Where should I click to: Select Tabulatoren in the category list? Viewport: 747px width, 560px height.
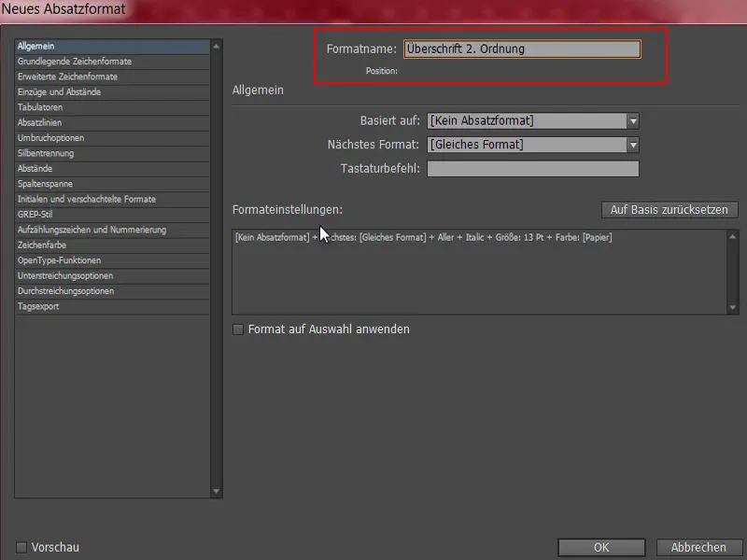[112, 107]
